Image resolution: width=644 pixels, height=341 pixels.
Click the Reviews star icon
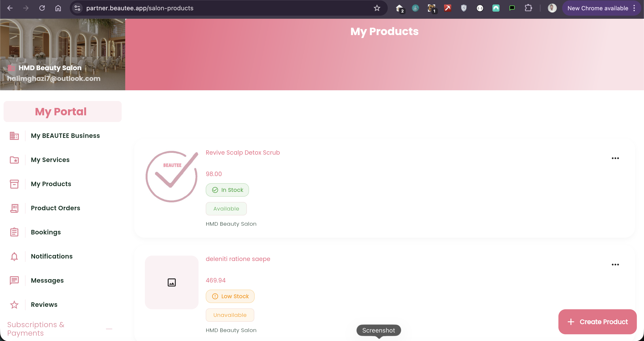pyautogui.click(x=14, y=305)
